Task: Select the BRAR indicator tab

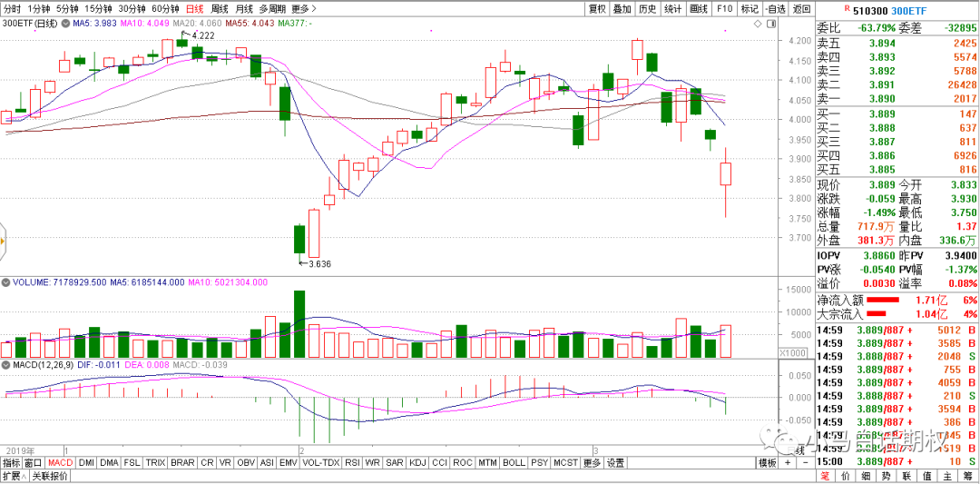Action: pyautogui.click(x=182, y=463)
